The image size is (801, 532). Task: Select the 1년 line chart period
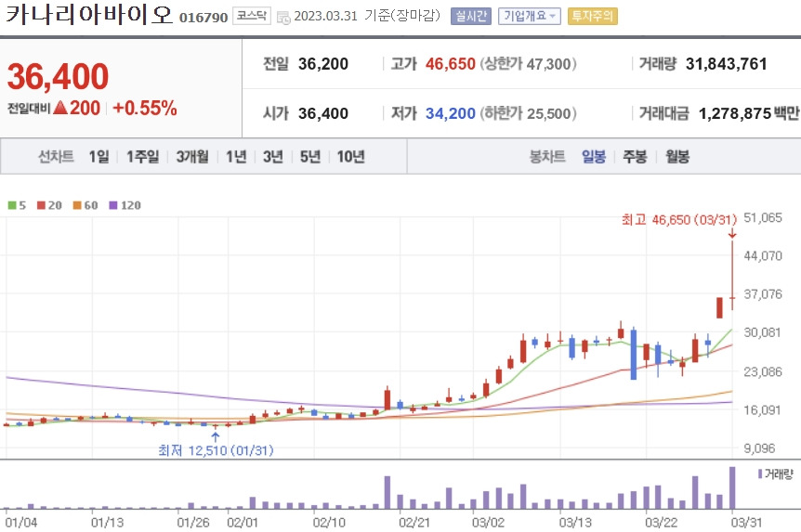pos(236,156)
